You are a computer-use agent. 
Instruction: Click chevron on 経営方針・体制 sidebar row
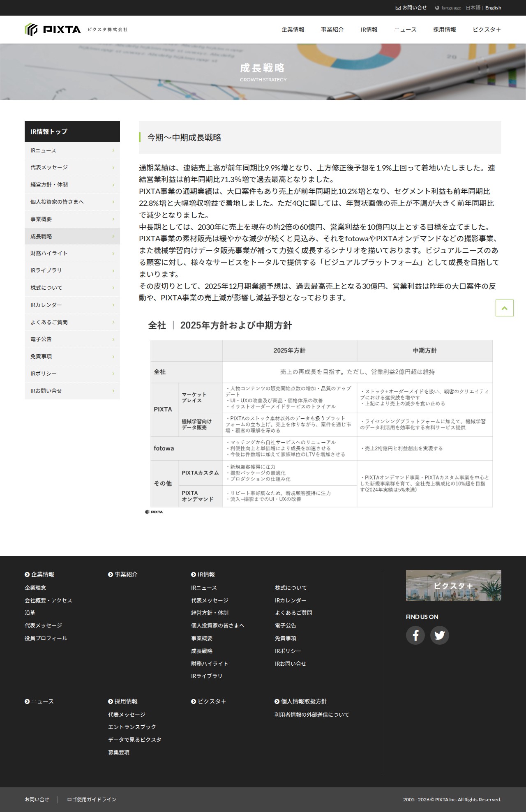coord(113,185)
